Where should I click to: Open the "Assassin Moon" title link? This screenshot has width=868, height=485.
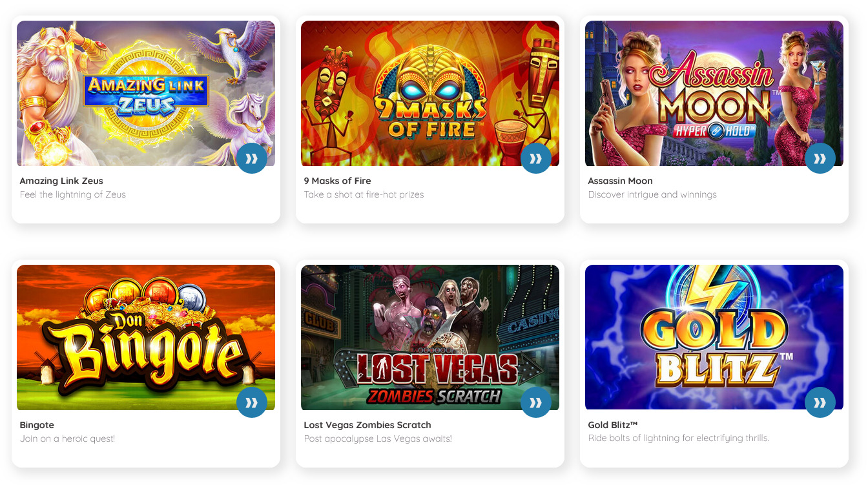coord(620,181)
